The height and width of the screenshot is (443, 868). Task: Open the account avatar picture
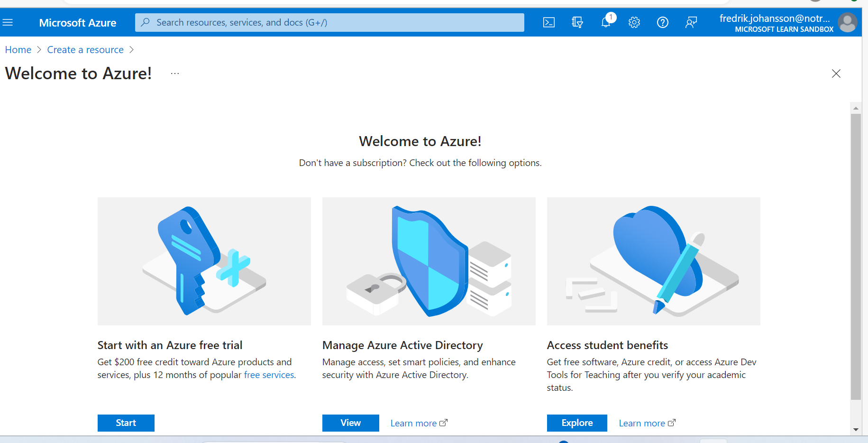point(847,22)
